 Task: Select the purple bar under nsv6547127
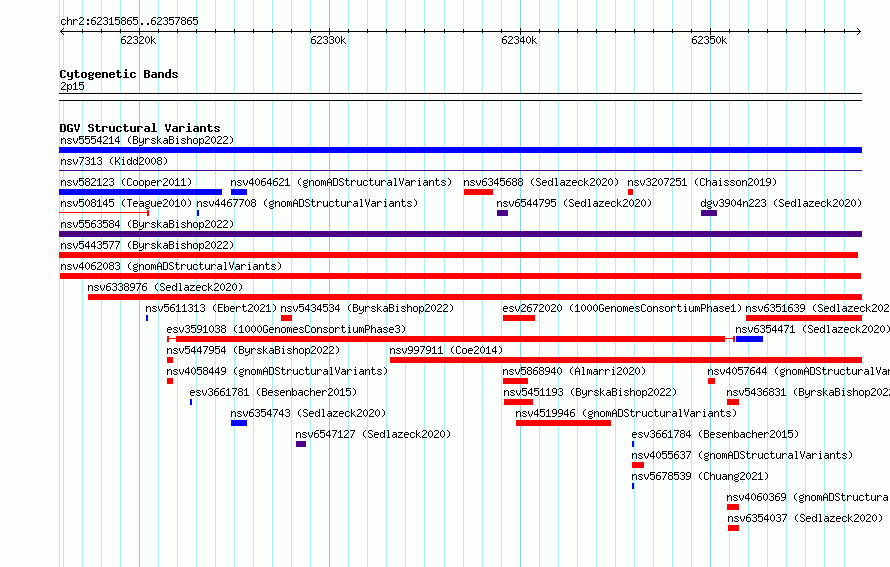(x=301, y=444)
